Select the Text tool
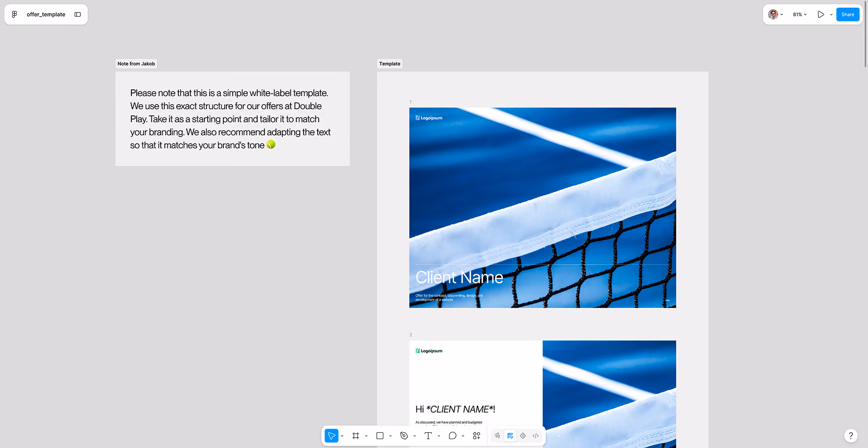Image resolution: width=868 pixels, height=448 pixels. point(428,436)
